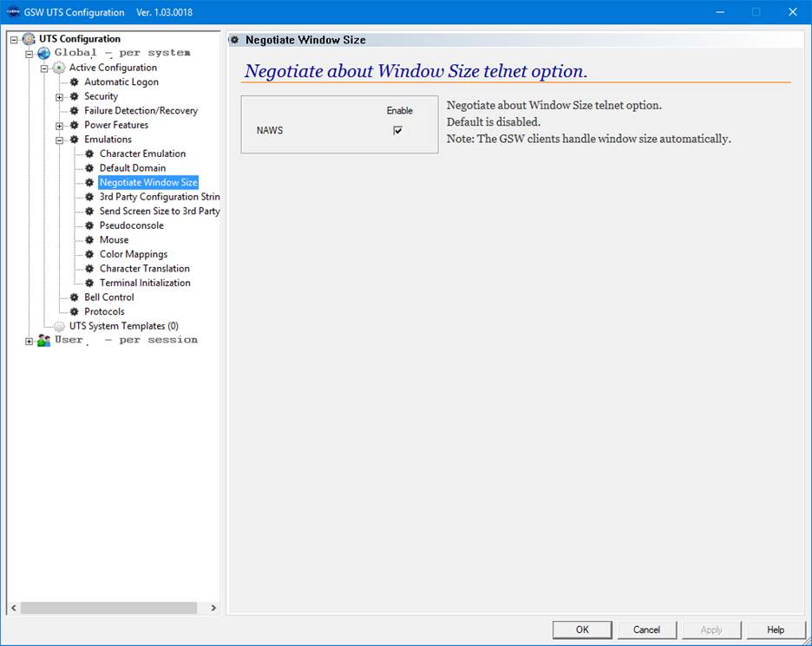Click the users icon beside User per session
This screenshot has height=646, width=812.
44,340
